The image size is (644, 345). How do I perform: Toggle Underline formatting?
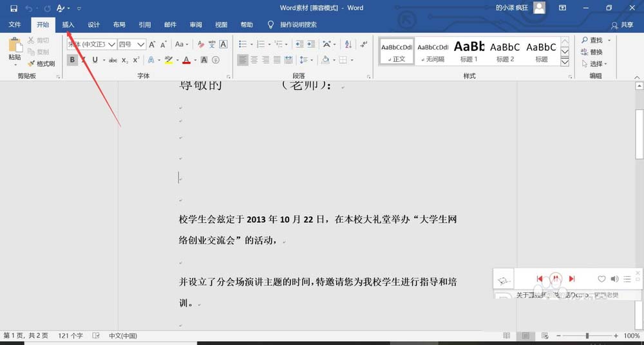click(95, 60)
